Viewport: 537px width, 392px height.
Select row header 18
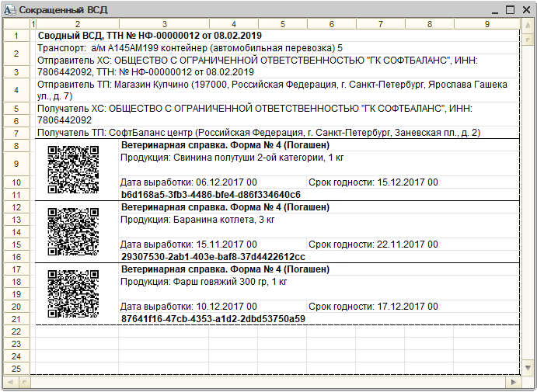(16, 282)
